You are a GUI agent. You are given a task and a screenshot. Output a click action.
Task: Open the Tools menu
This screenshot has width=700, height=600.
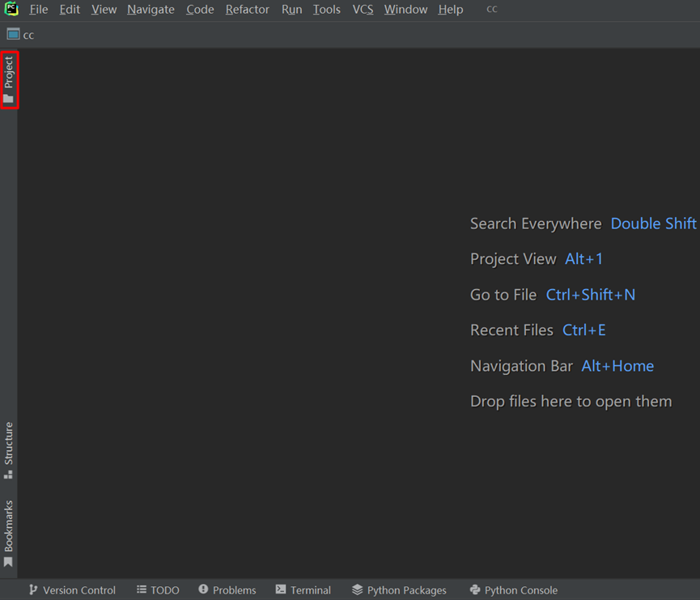(326, 10)
